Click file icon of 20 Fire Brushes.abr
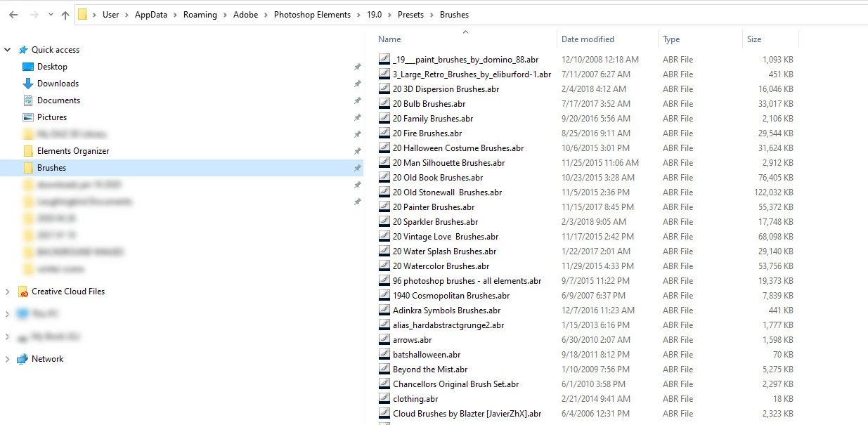Screen dimensions: 868x425 [384, 133]
